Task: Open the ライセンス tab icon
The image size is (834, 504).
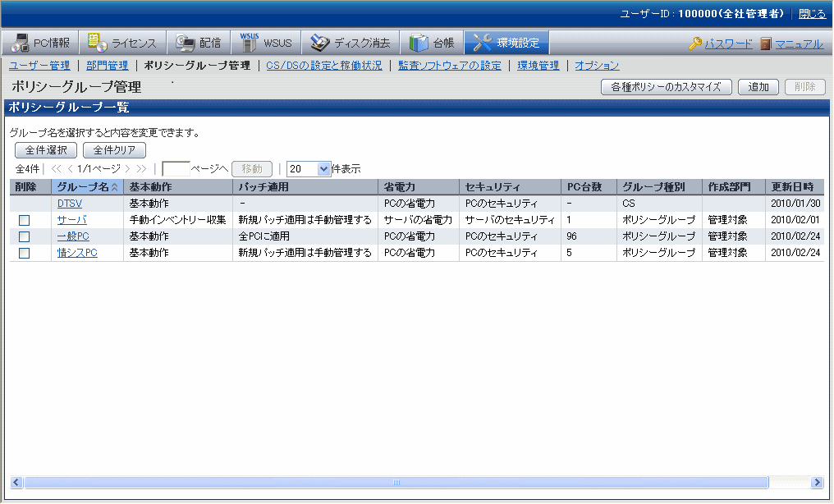Action: coord(97,43)
